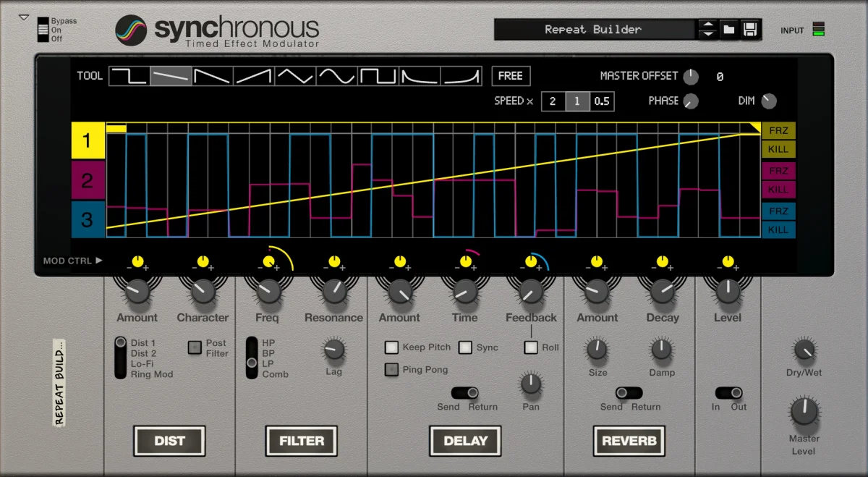Expand the MOD CTRL section arrow
This screenshot has height=477, width=868.
click(x=99, y=261)
